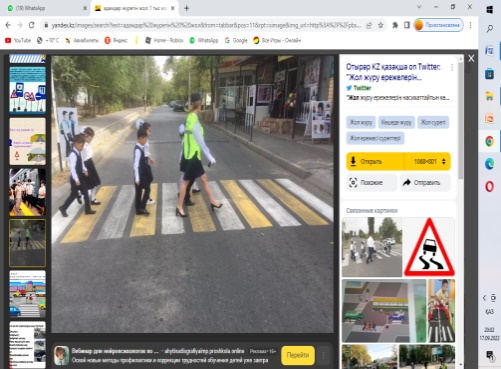
Task: Click the yellow Перейти ad button
Action: [298, 355]
